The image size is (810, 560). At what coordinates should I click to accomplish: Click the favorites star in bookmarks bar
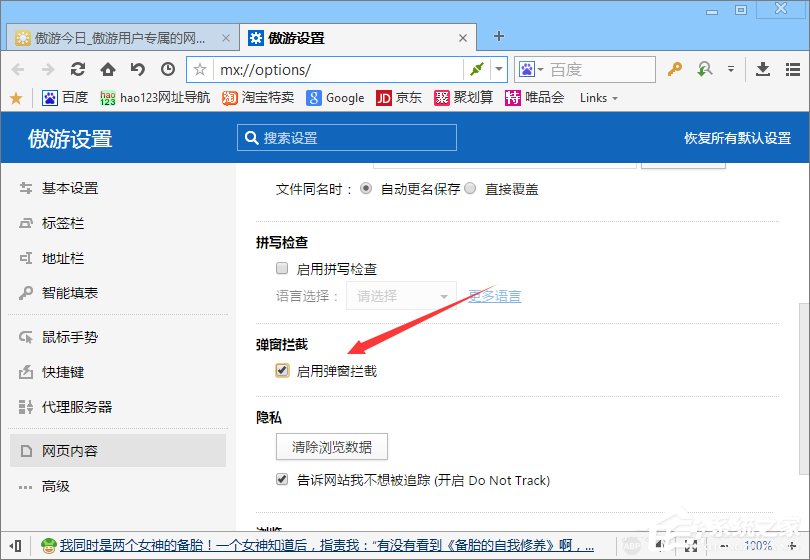16,98
